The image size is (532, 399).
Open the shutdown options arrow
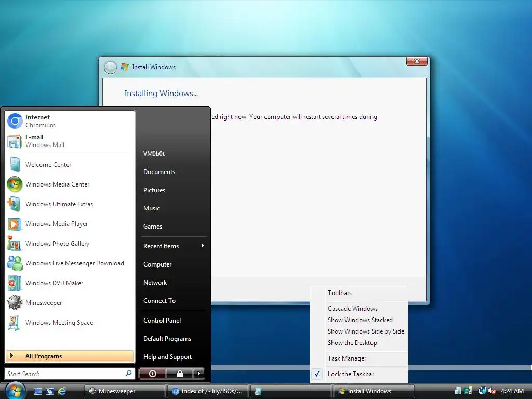click(x=199, y=374)
